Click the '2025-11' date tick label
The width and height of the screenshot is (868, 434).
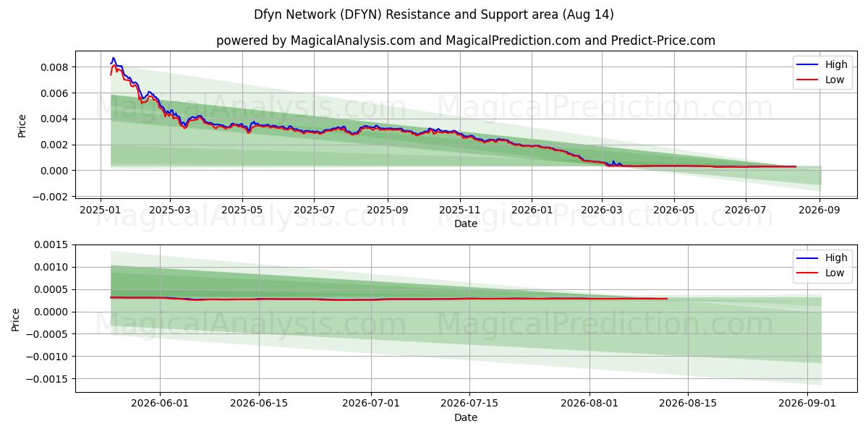[x=460, y=210]
